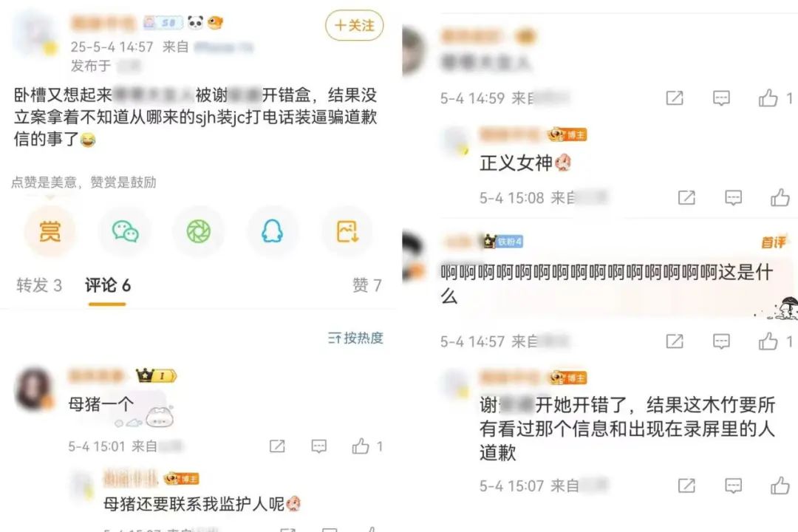
Task: Forward the 5-4 14:59 comment
Action: [675, 98]
